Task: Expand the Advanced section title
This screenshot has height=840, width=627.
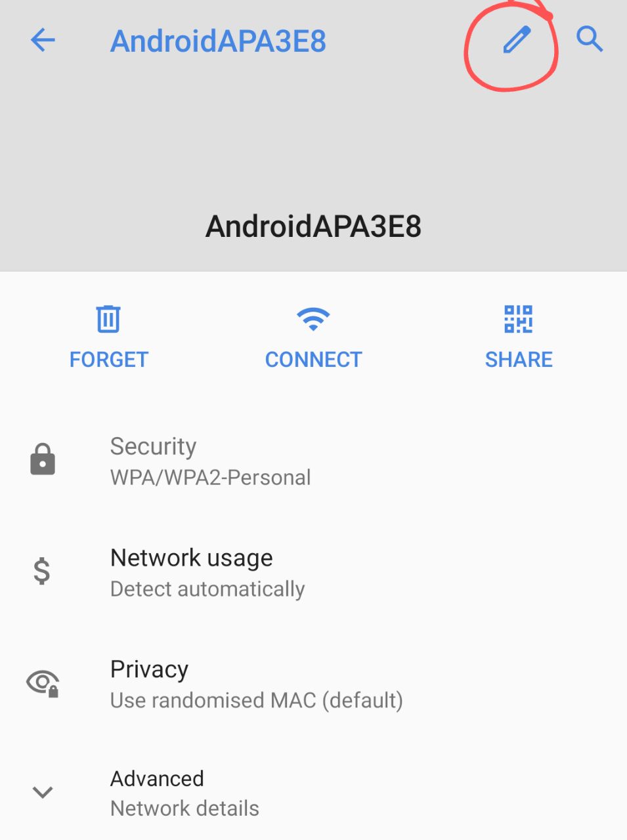Action: [157, 779]
